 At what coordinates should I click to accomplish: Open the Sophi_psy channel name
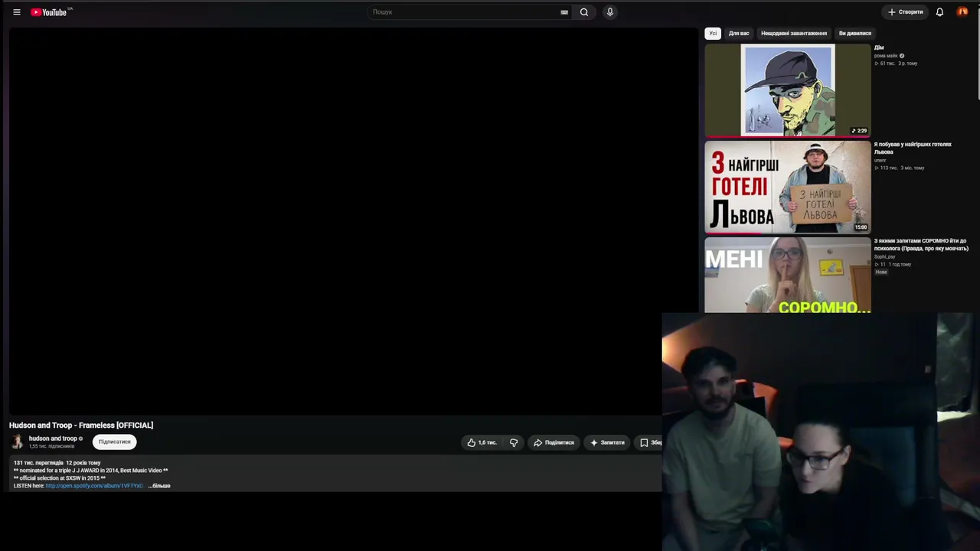[x=884, y=256]
